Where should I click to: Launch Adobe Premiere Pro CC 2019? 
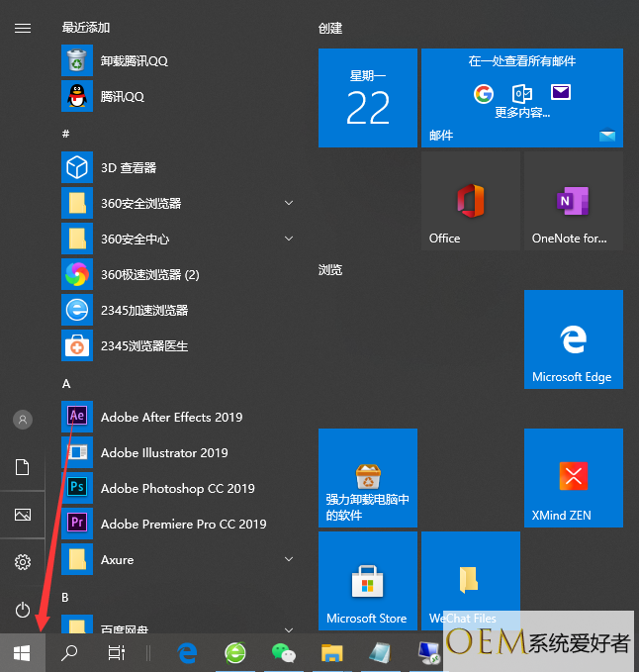(182, 525)
